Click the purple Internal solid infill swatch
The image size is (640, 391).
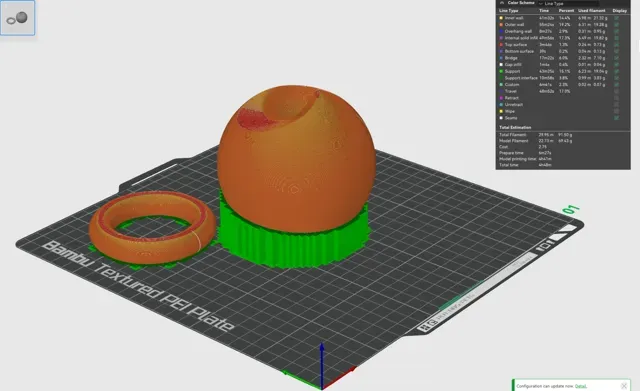tap(501, 38)
